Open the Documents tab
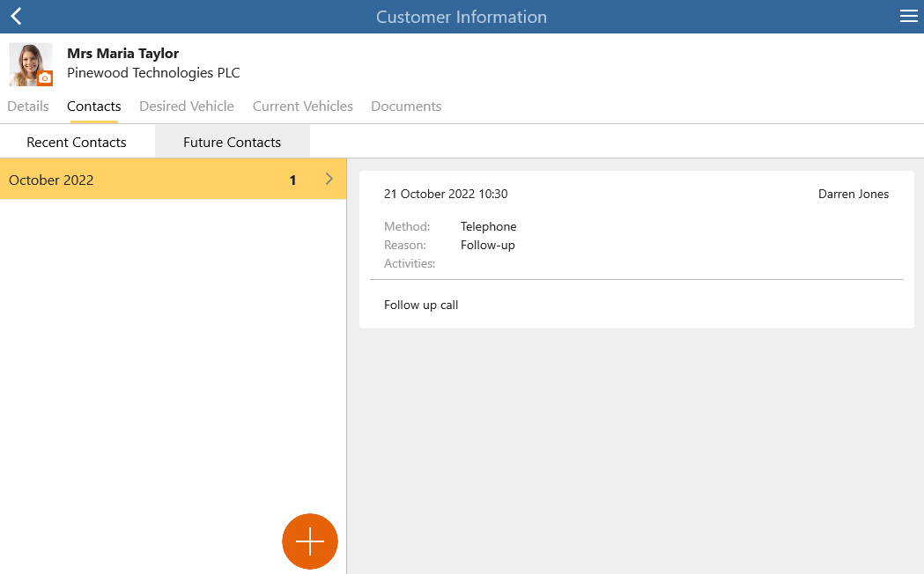This screenshot has width=924, height=574. coord(406,106)
